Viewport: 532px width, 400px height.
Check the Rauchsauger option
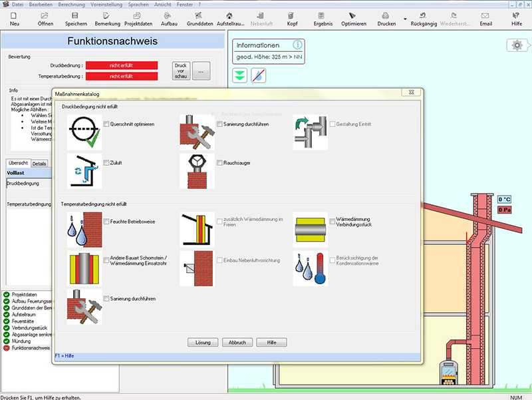tap(219, 162)
